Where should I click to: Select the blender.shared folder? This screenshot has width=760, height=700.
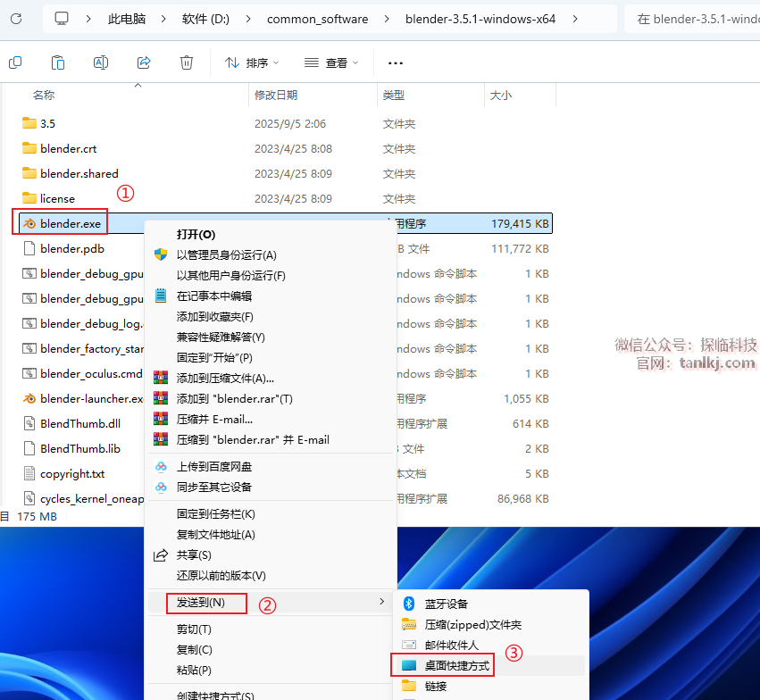click(x=79, y=173)
